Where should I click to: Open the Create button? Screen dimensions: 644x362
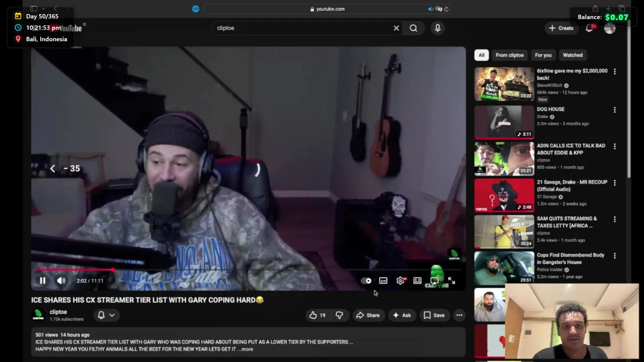coord(561,28)
